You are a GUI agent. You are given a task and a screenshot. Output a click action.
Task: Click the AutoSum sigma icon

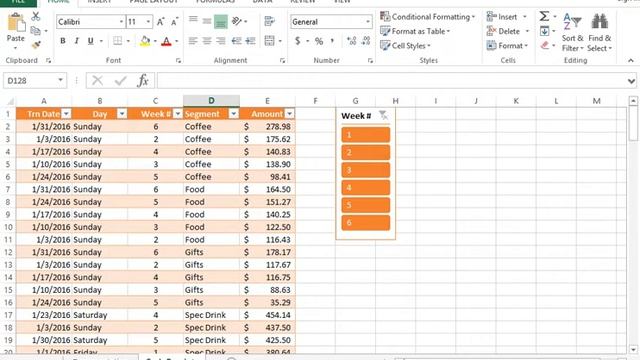pyautogui.click(x=544, y=16)
